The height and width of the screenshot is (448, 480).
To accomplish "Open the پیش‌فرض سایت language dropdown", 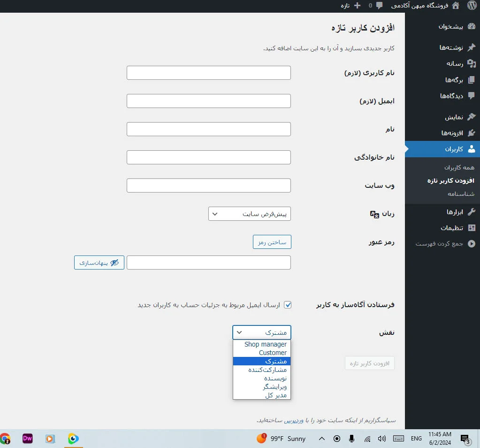I will 249,213.
